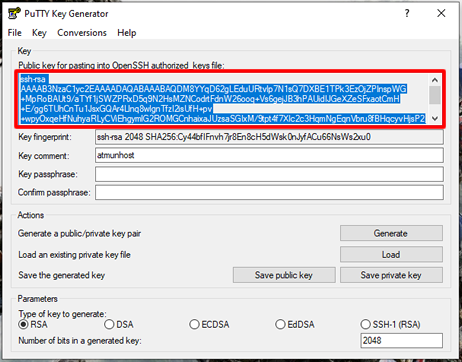Click the Key comment field
462x362 pixels.
269,155
